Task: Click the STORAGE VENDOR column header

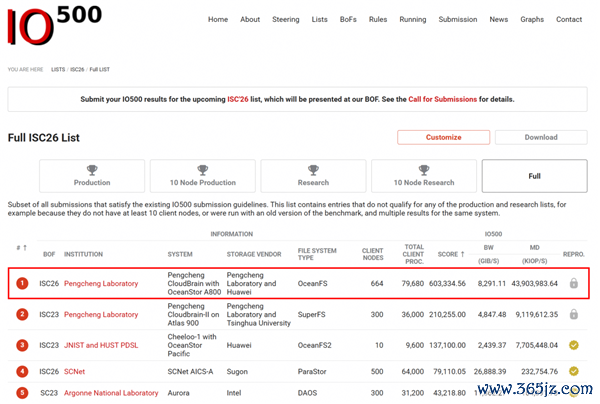Action: (254, 254)
